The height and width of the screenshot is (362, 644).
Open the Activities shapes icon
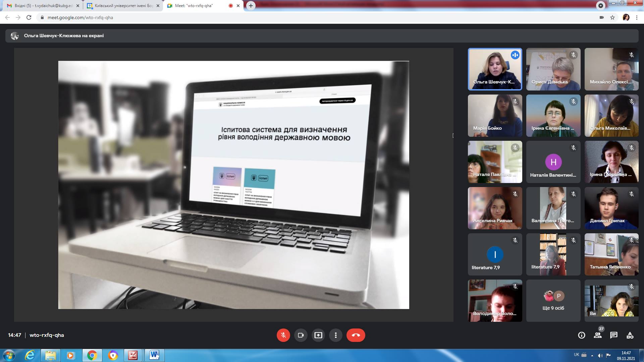(x=630, y=335)
